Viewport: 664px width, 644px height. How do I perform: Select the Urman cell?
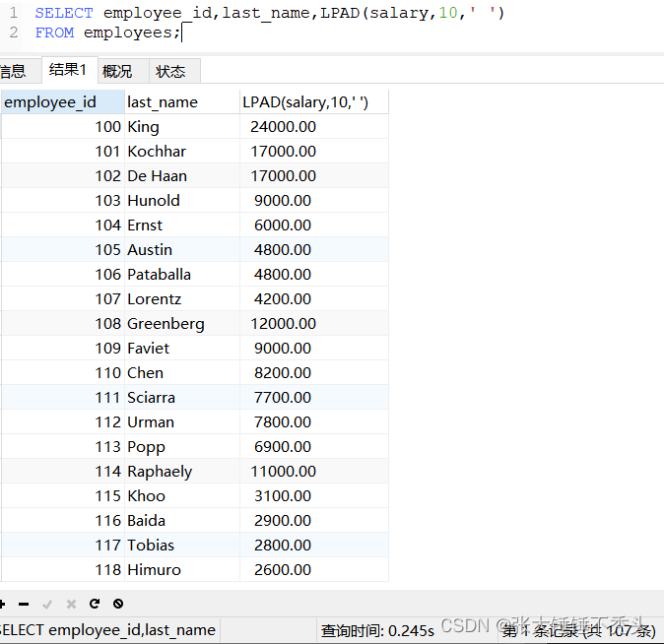point(182,421)
